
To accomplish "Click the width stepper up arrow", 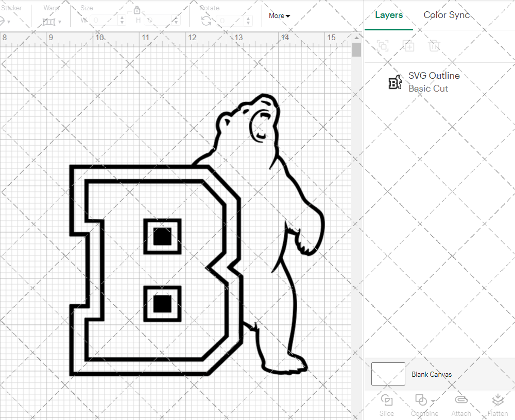I will 122,17.
